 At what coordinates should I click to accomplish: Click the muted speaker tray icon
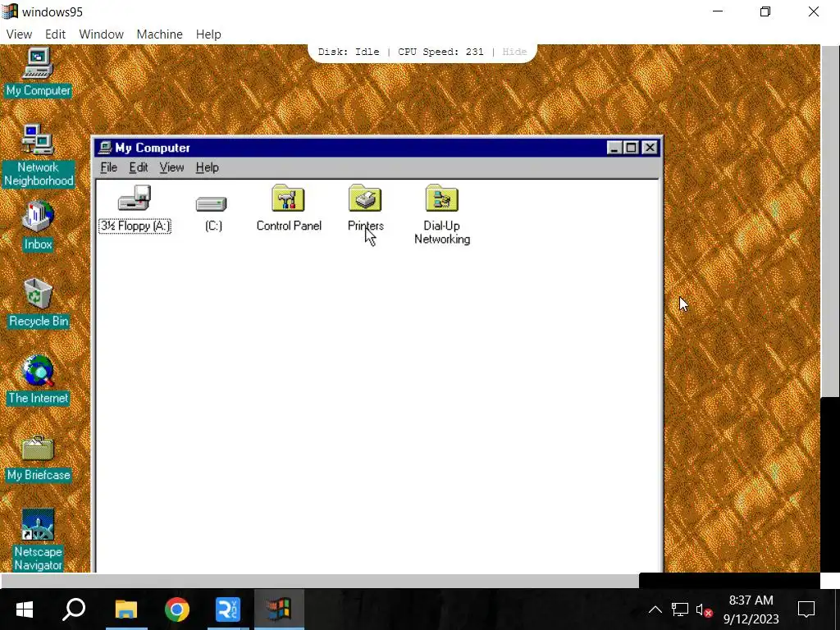tap(703, 610)
